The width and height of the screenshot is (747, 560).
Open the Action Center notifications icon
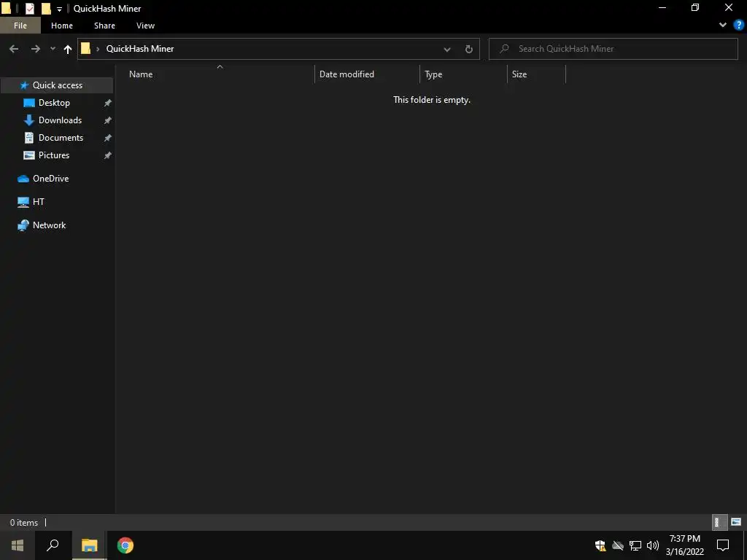pos(723,545)
